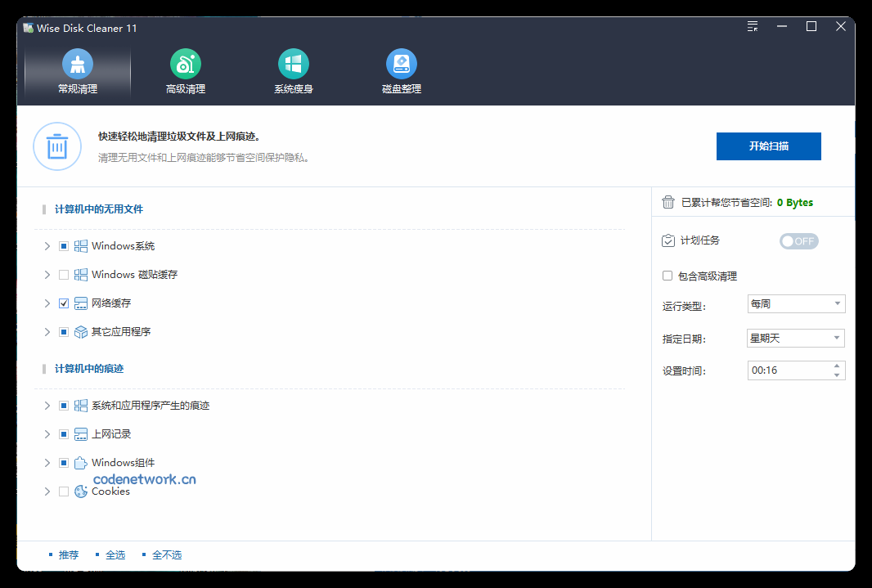Click the 全不选 deselect-all link
872x588 pixels.
pos(167,554)
